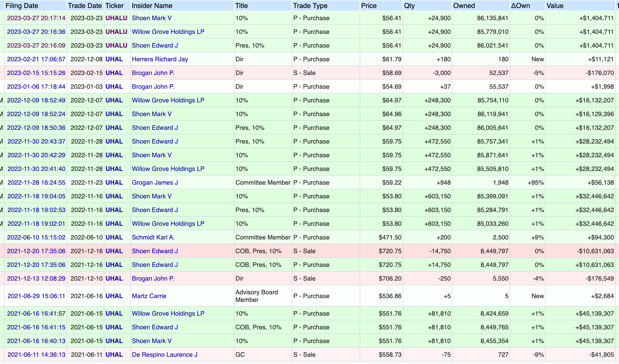Open filing dated 2023-03-27 20:16:09
Viewport: 619px width, 364px height.
click(x=36, y=45)
